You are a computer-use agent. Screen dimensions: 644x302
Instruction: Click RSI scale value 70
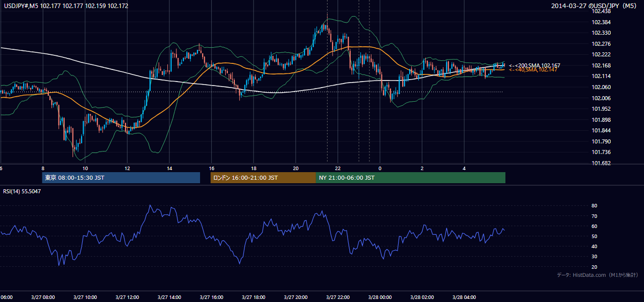tap(594, 216)
